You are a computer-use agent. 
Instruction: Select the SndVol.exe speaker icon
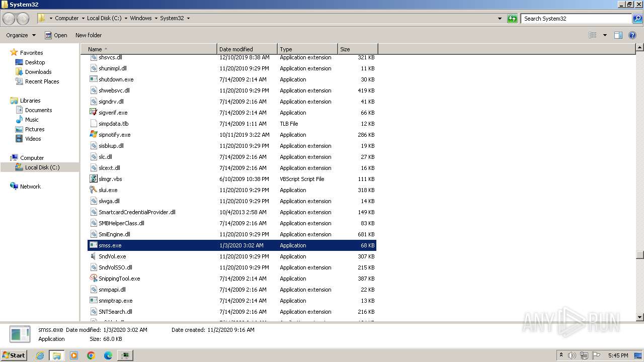tap(93, 256)
